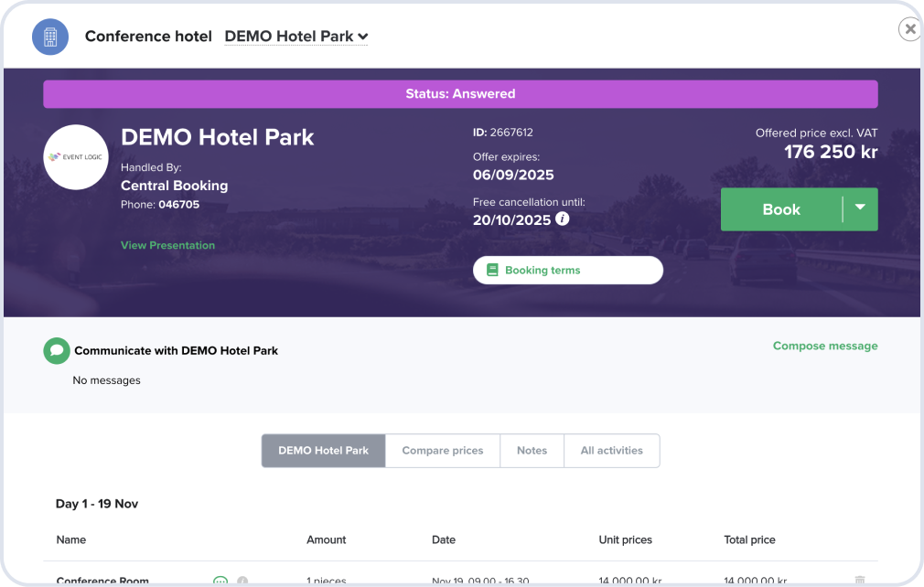Screen dimensions: 924x587
Task: Click the book icon in Booking terms
Action: click(492, 271)
